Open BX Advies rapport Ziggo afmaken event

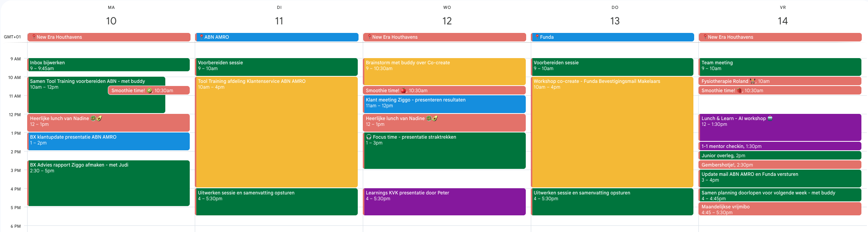point(109,183)
